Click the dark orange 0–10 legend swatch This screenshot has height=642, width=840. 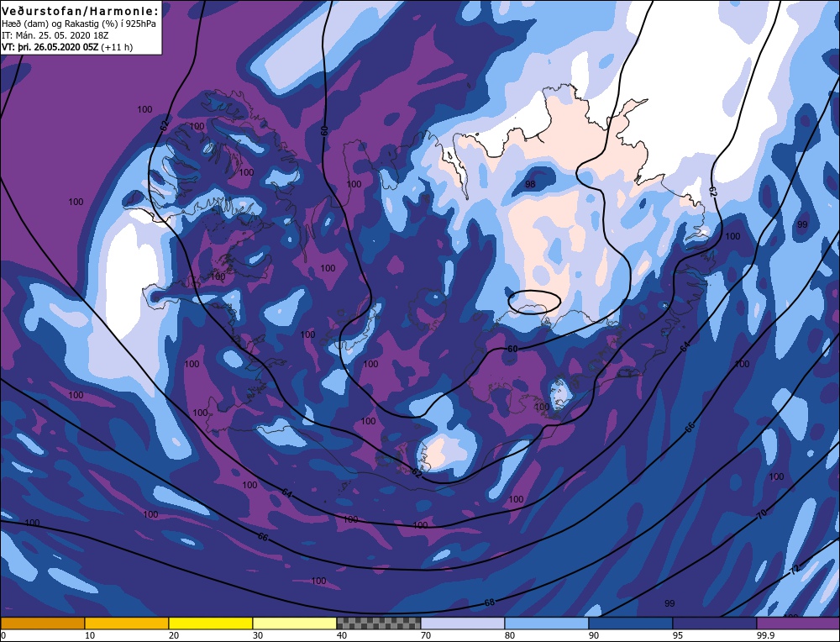[x=42, y=623]
